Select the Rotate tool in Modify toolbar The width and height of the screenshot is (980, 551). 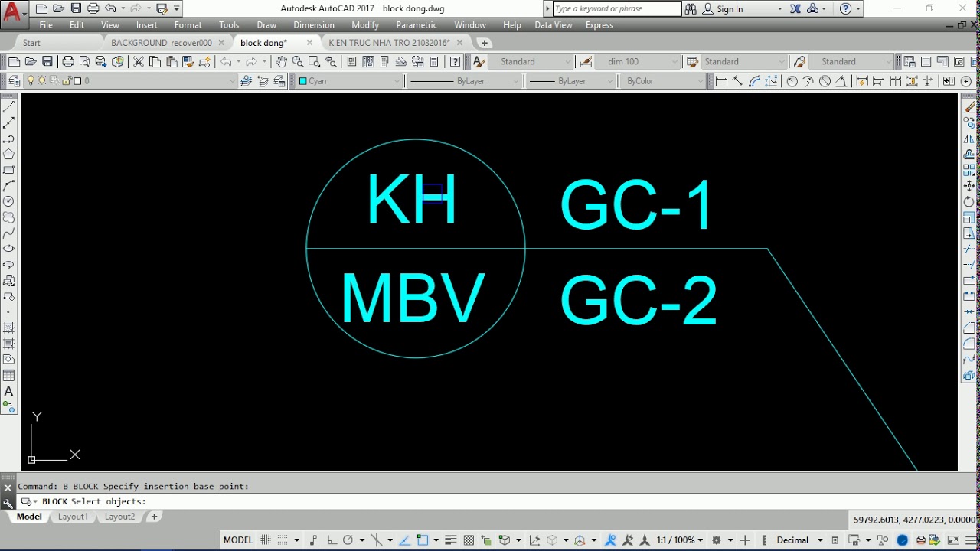[x=969, y=202]
